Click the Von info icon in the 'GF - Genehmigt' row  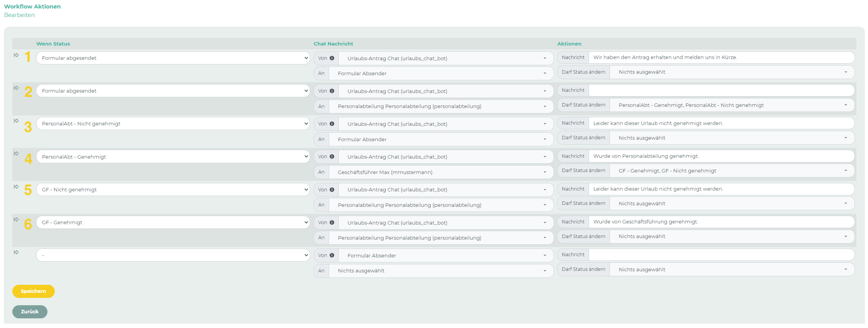coord(332,222)
